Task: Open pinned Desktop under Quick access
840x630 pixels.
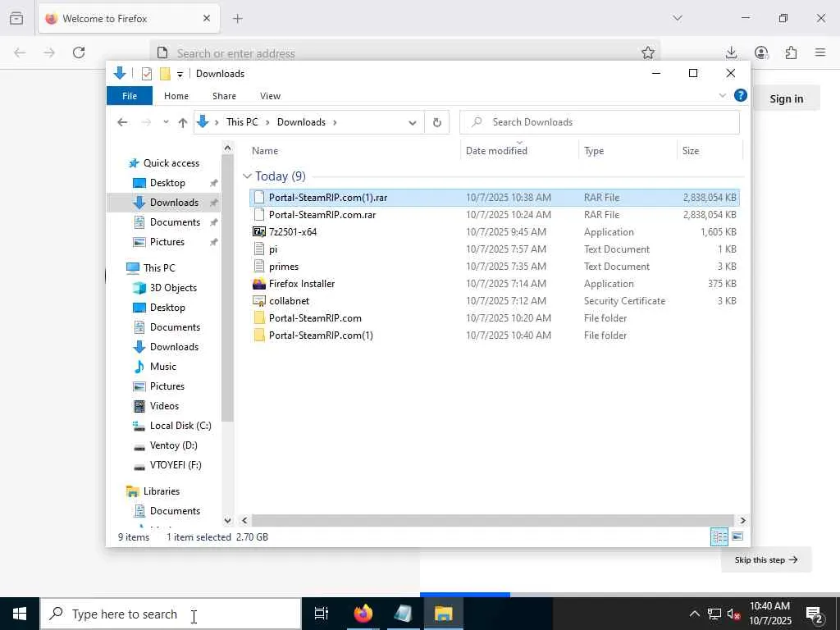Action: (167, 183)
